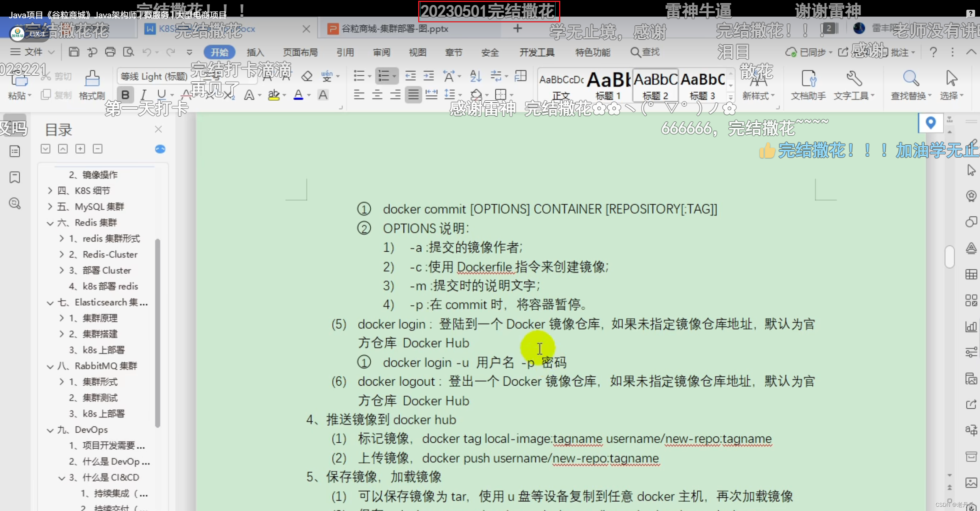Click the outline page icon in left sidebar
The image size is (980, 511).
coord(15,151)
